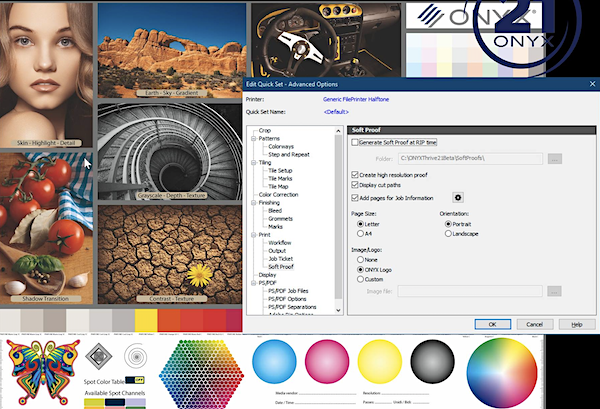Select Custom image logo option
The width and height of the screenshot is (600, 409).
(360, 279)
